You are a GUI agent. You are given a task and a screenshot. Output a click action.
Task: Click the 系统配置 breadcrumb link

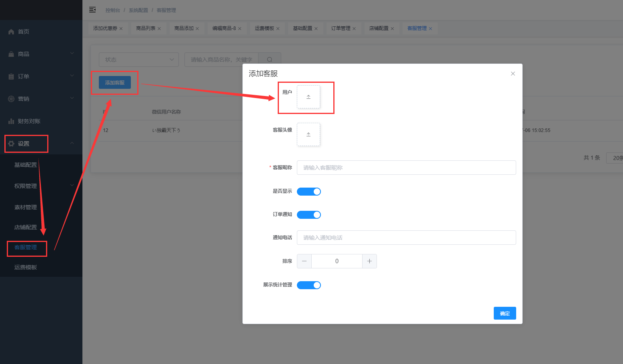(138, 10)
